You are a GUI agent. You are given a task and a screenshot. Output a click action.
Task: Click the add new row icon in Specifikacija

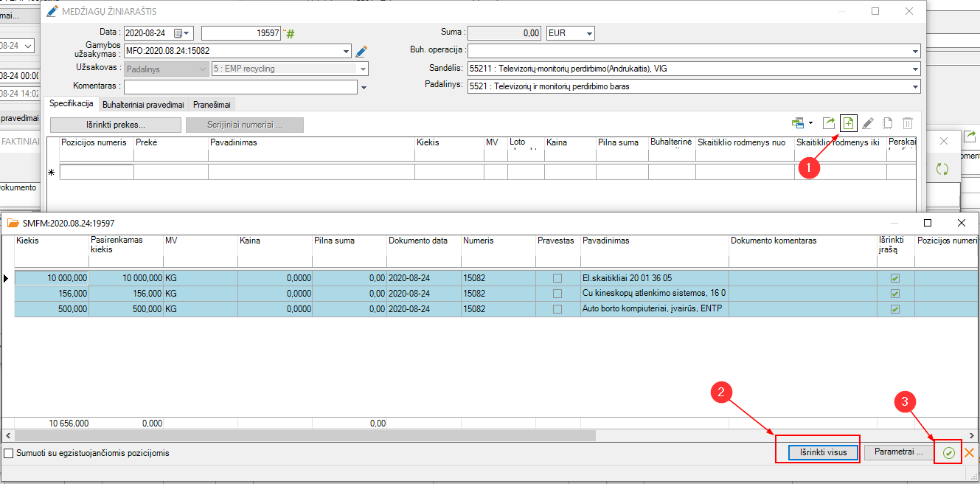point(848,123)
